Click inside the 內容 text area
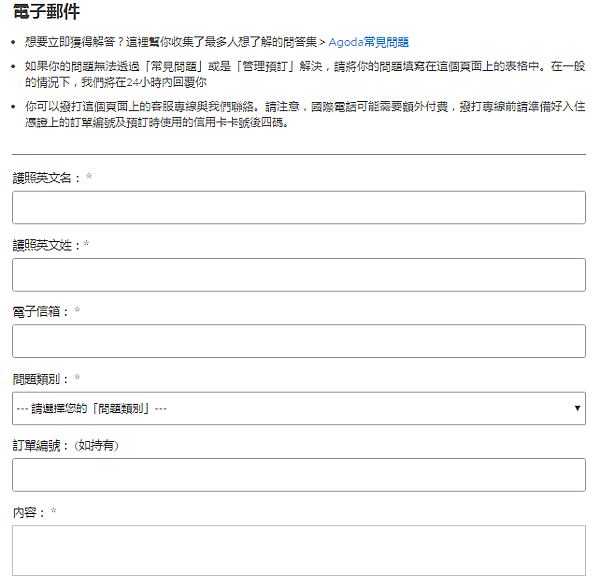 click(298, 550)
